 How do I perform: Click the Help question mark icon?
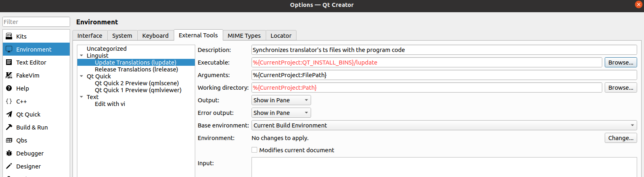tap(9, 88)
